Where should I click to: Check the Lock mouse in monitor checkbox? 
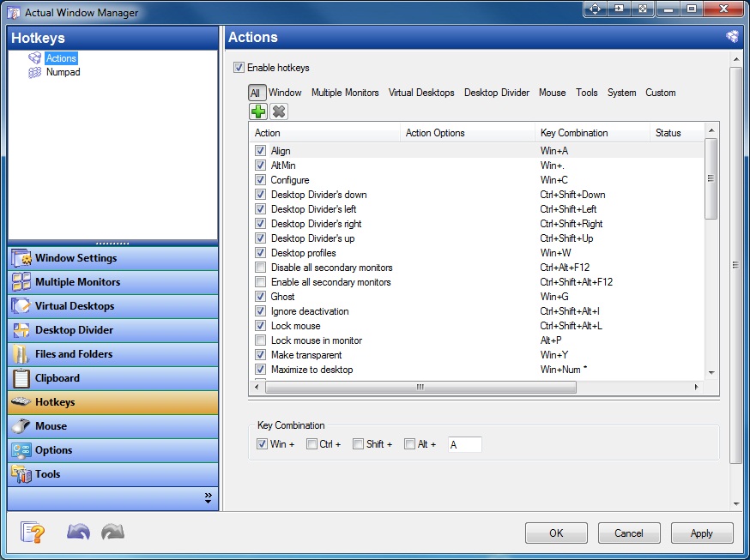pyautogui.click(x=260, y=340)
